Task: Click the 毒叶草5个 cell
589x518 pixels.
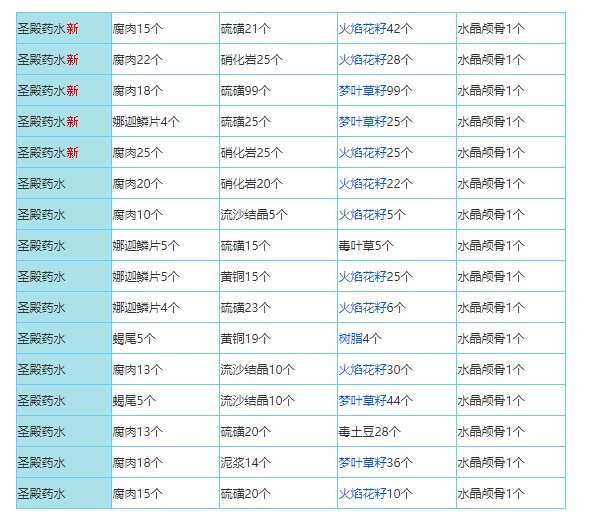Action: 397,245
